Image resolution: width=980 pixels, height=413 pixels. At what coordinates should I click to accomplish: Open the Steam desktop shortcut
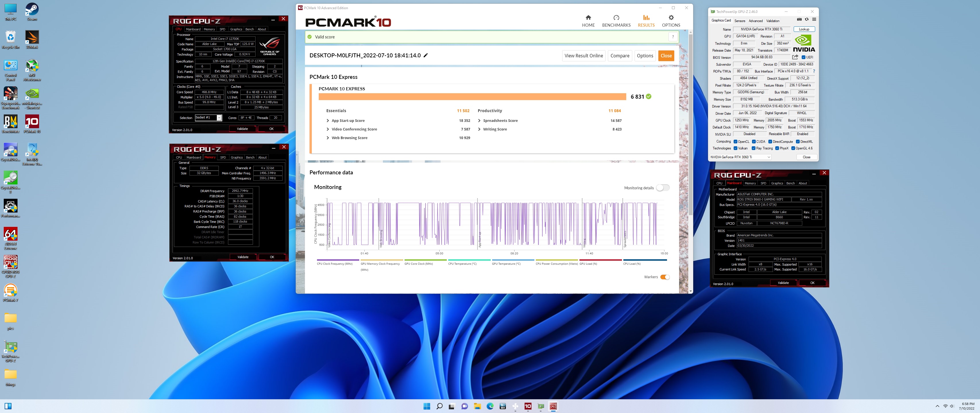pos(32,11)
